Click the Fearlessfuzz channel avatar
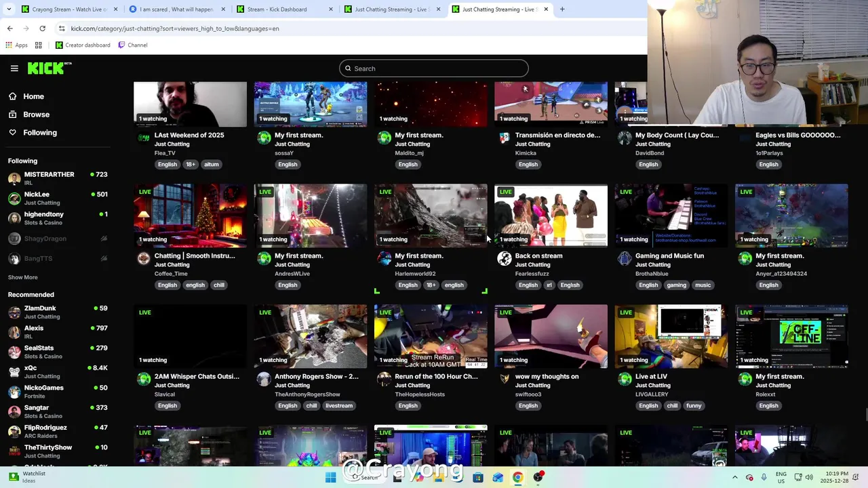Viewport: 868px width, 488px height. [x=505, y=258]
